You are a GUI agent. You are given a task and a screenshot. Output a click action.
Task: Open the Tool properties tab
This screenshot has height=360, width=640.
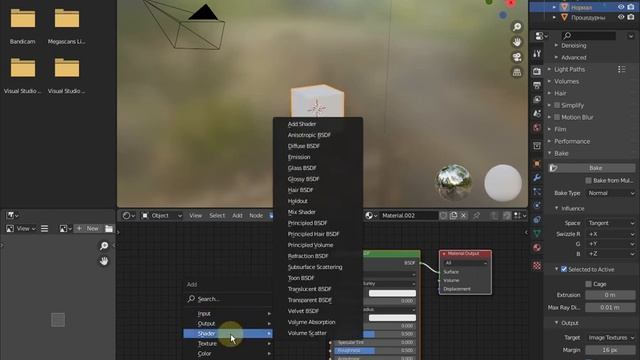pyautogui.click(x=537, y=53)
